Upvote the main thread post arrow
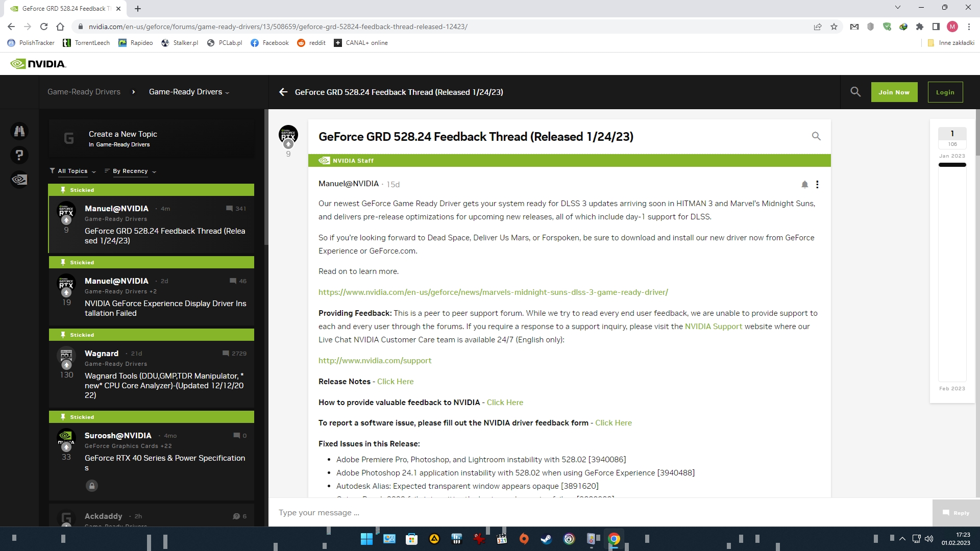The image size is (980, 551). tap(288, 144)
